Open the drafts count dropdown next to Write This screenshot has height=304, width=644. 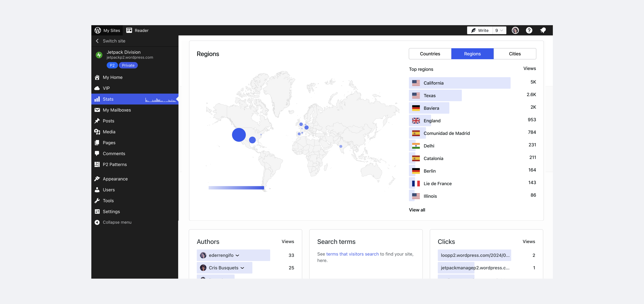(x=499, y=30)
